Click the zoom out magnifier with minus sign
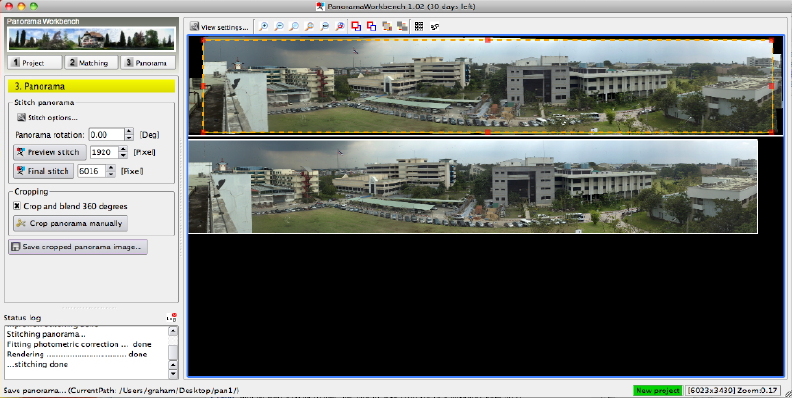 click(278, 26)
